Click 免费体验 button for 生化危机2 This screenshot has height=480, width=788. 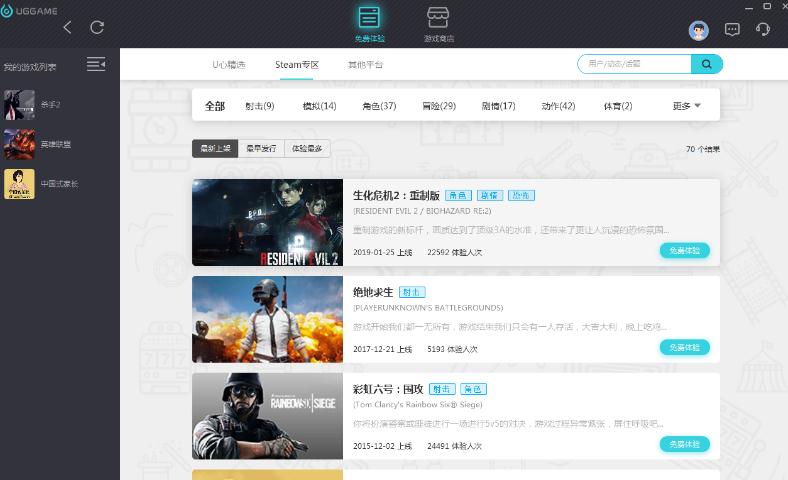(x=684, y=250)
